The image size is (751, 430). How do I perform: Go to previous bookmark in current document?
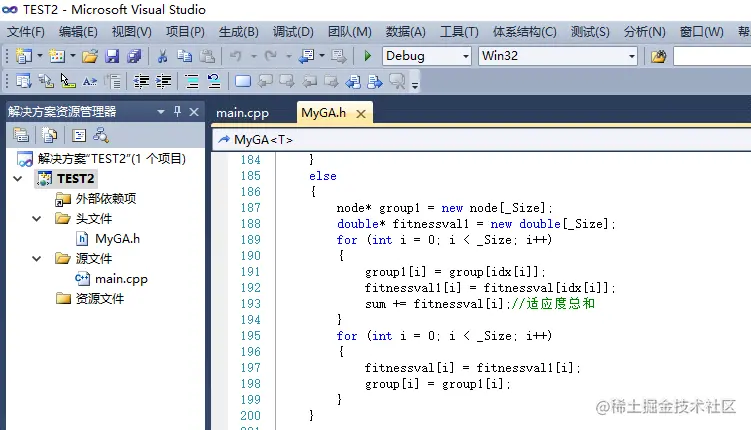click(x=353, y=81)
